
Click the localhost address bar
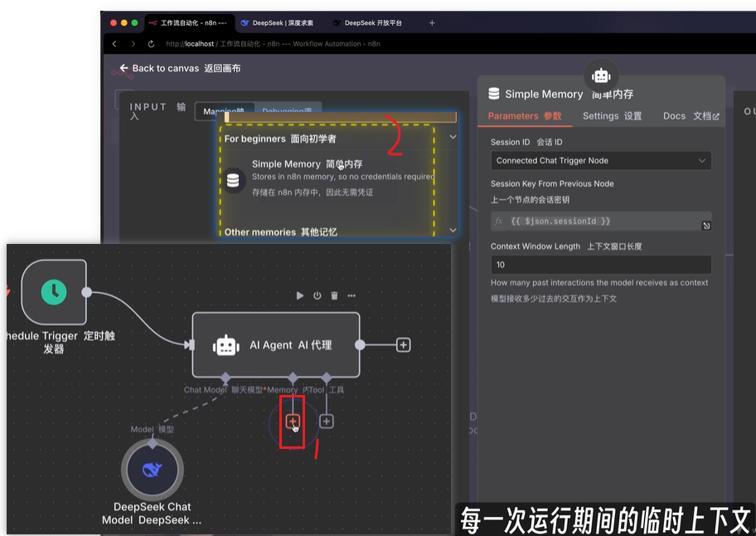tap(273, 44)
